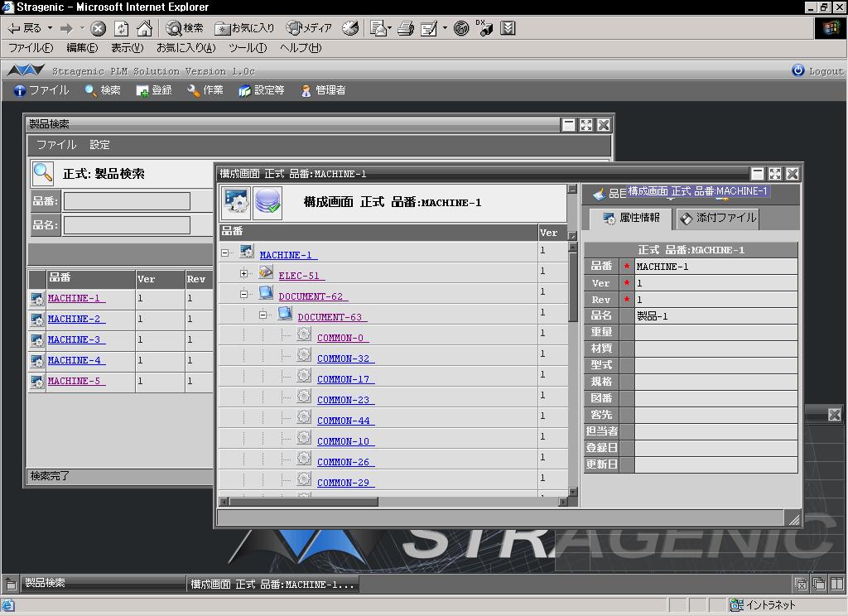Click the IE Refresh icon
Viewport: 848px width, 616px height.
(x=122, y=28)
